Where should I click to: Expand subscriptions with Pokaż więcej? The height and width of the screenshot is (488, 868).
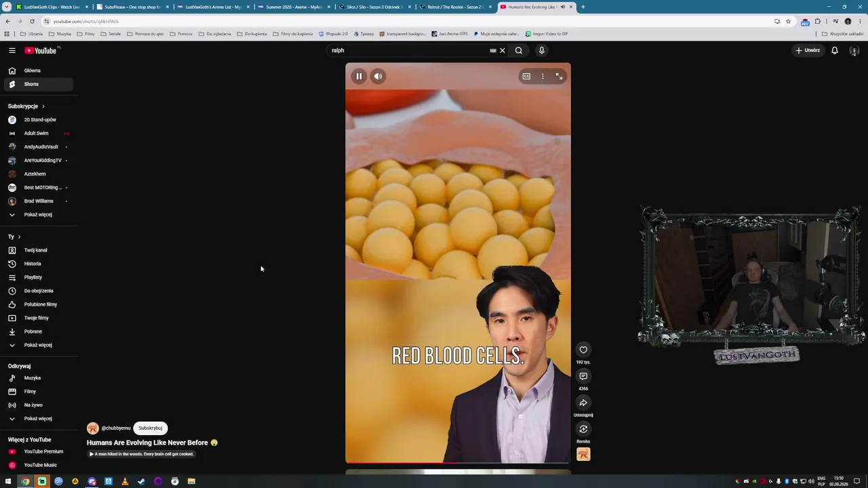38,215
